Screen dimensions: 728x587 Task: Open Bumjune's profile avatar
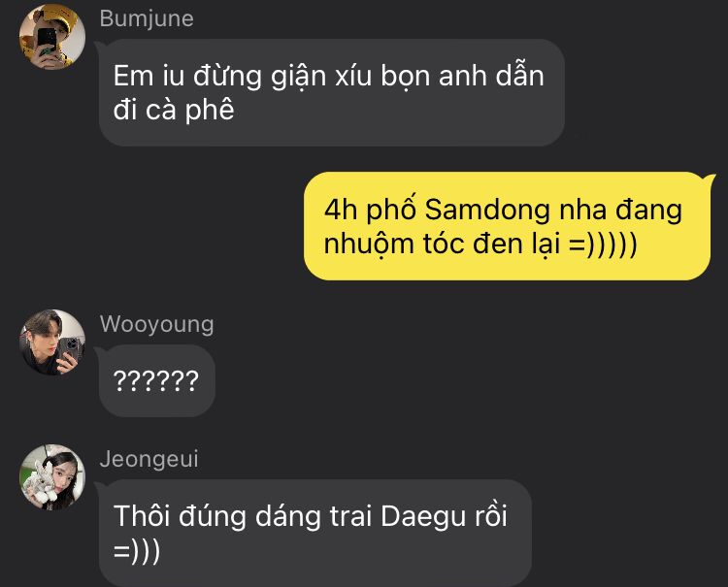[x=52, y=36]
